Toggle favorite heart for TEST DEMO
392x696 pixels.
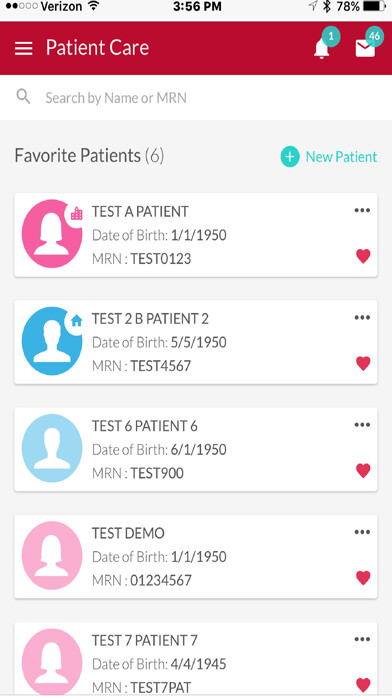[x=363, y=578]
